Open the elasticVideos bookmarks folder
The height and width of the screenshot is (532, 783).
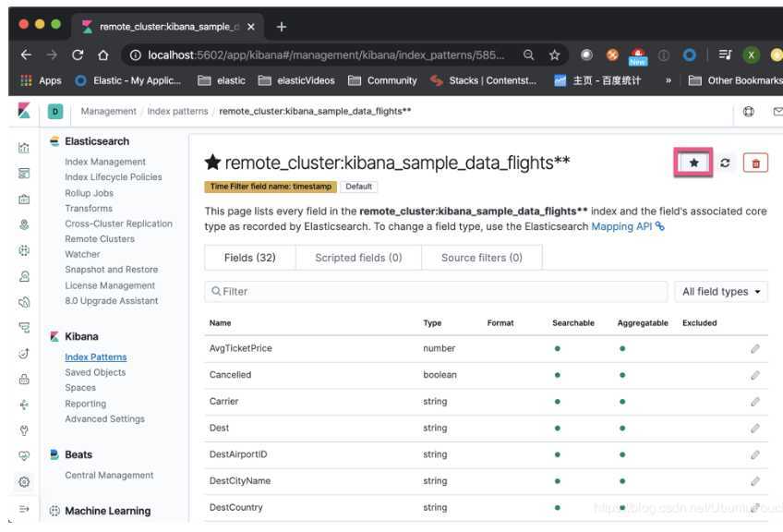point(296,80)
